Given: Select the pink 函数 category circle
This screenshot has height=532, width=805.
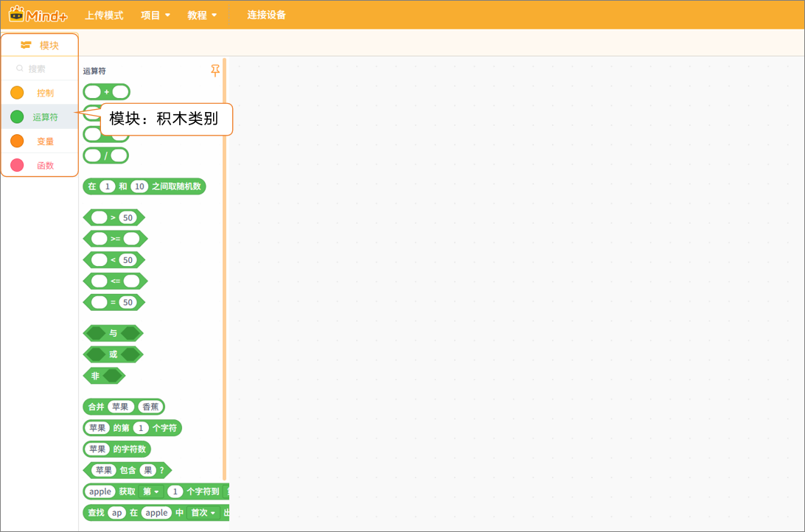Looking at the screenshot, I should 17,165.
